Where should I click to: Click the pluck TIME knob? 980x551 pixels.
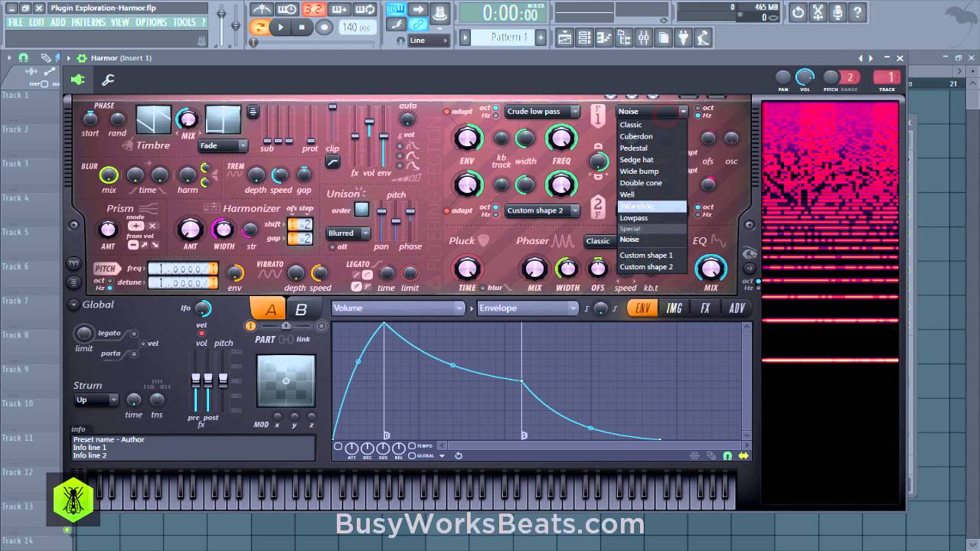tap(466, 268)
